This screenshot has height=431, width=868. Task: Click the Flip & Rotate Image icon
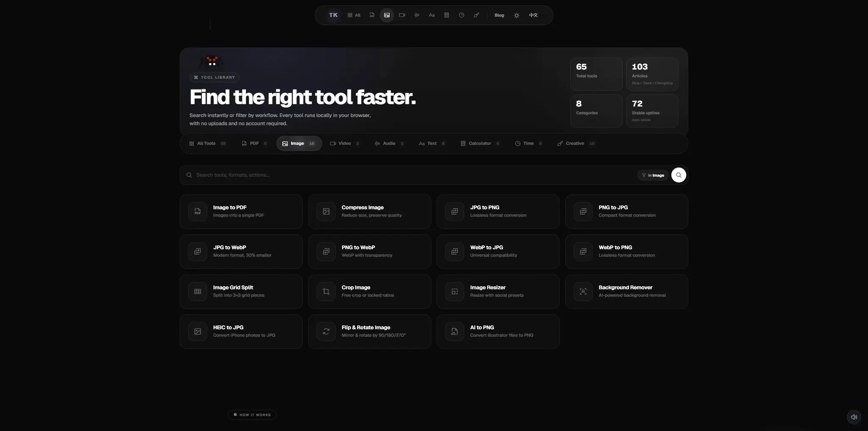(326, 331)
